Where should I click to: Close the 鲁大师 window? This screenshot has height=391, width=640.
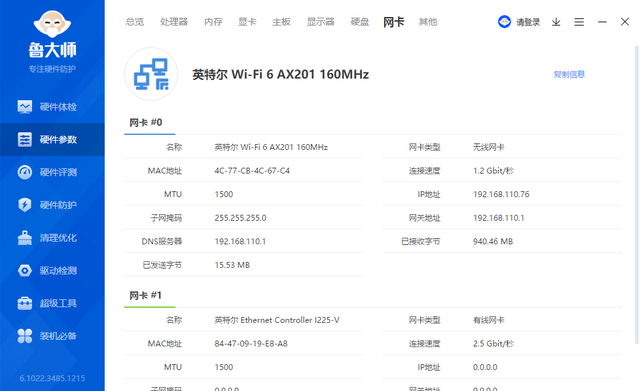[625, 22]
